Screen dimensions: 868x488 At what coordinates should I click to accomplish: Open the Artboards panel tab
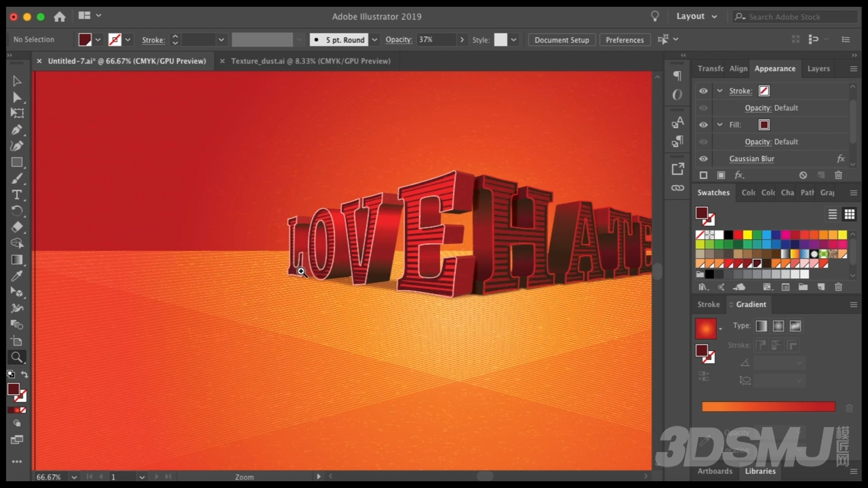(715, 471)
